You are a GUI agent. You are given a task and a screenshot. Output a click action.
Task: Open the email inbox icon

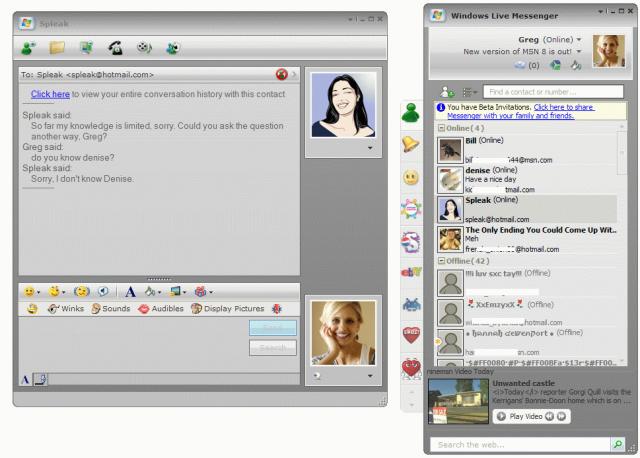tap(520, 65)
